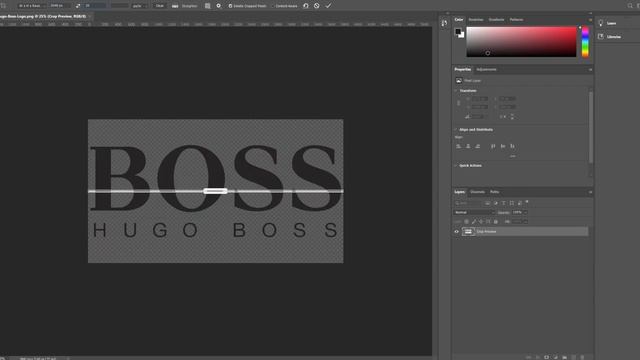Click align right edges icon
640x360 pixels.
(x=478, y=146)
